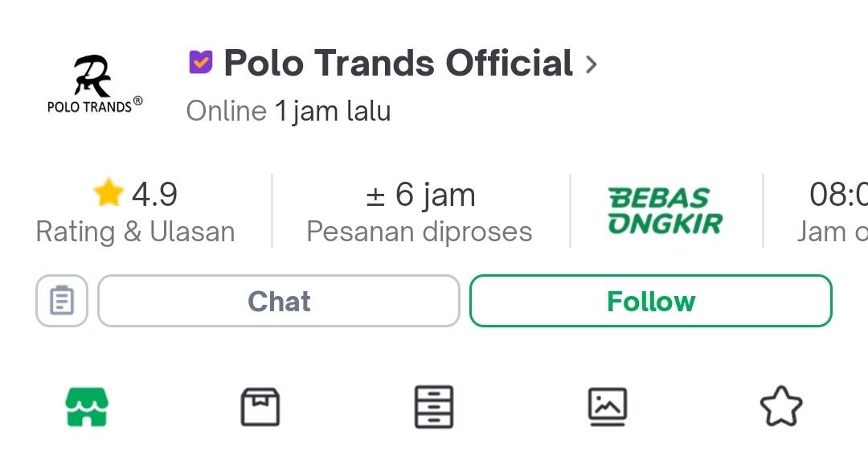Click the Polo Trands shop logo
868x452 pixels.
[95, 84]
